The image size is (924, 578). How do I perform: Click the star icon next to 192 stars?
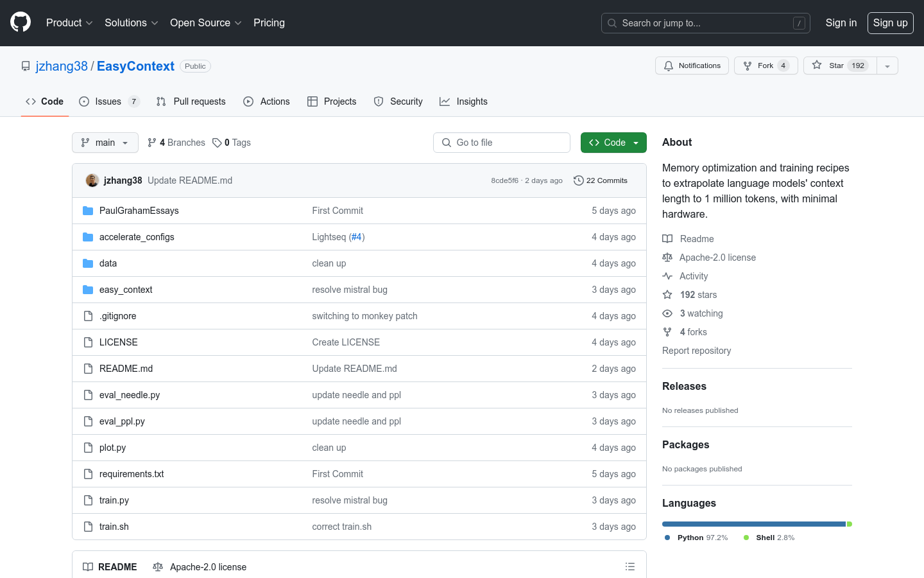pos(667,295)
